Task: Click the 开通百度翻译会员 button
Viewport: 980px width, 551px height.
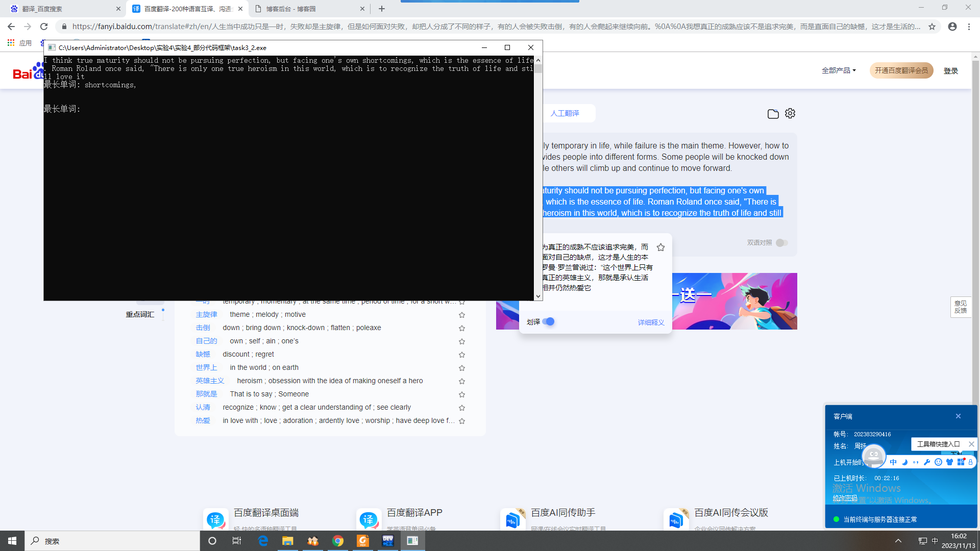Action: 901,70
